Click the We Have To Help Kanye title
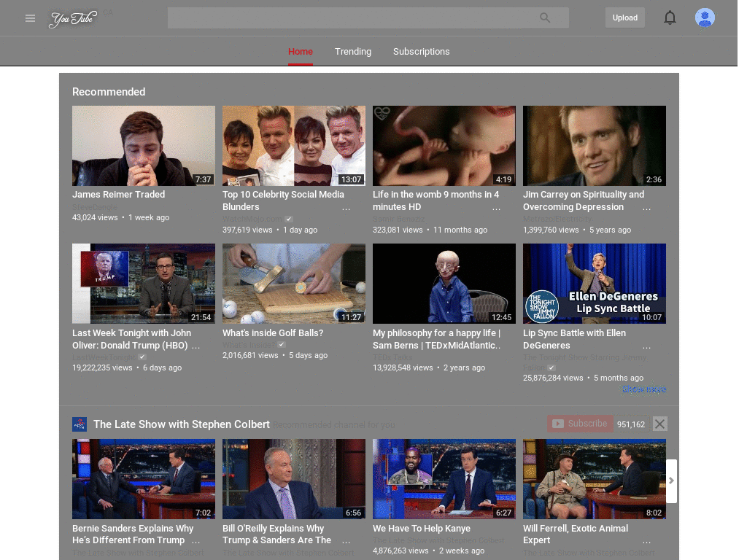The height and width of the screenshot is (560, 747). (x=421, y=528)
